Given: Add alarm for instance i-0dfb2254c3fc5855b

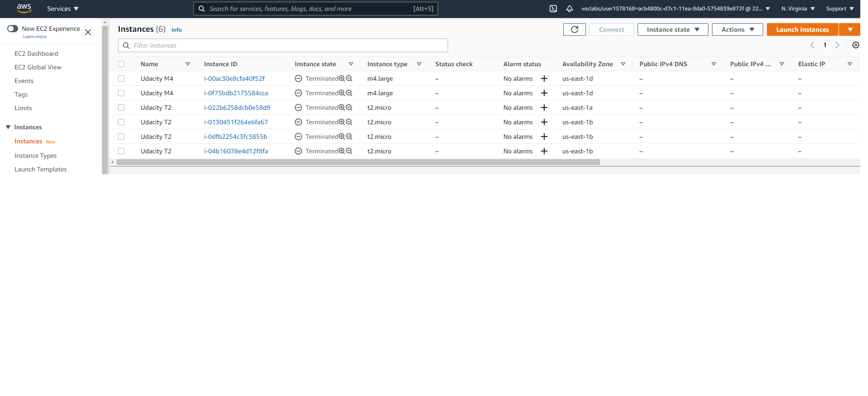Looking at the screenshot, I should 544,137.
